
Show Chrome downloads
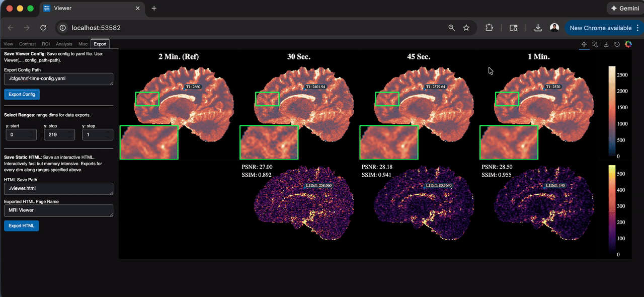pyautogui.click(x=538, y=28)
